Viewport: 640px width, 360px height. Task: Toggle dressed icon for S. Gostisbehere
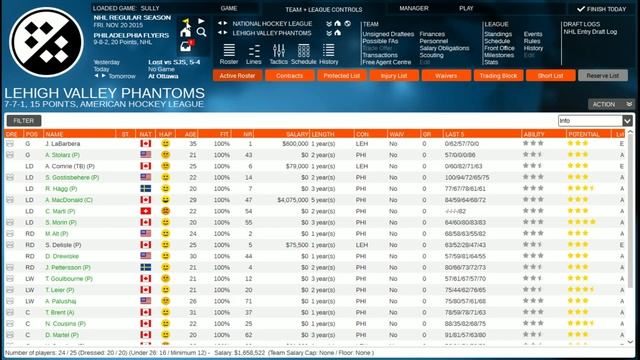click(x=10, y=178)
